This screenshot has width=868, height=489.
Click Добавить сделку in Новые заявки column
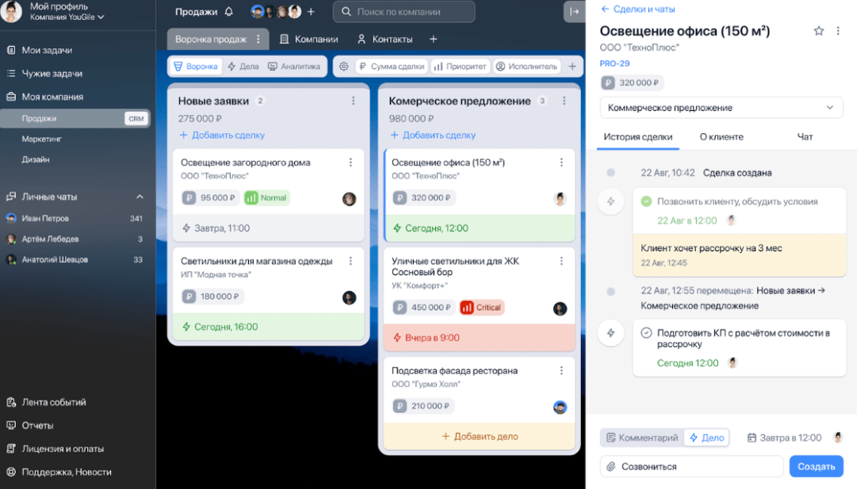click(222, 135)
